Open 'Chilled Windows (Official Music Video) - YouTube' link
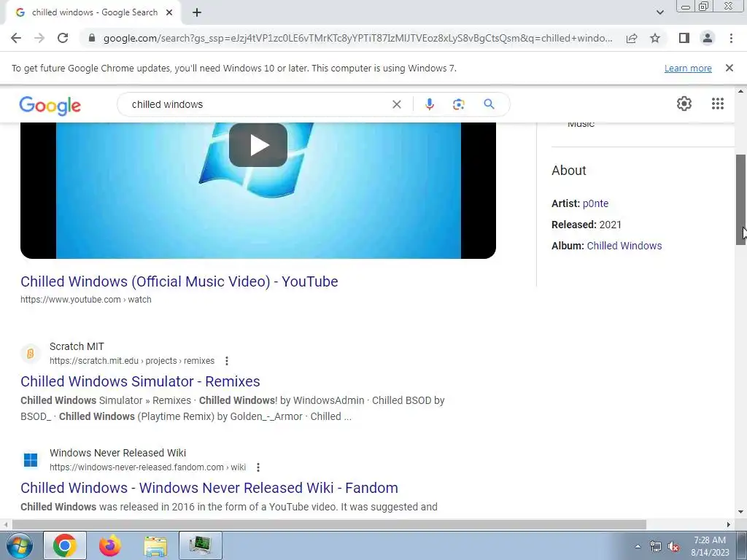The width and height of the screenshot is (747, 560). tap(179, 281)
